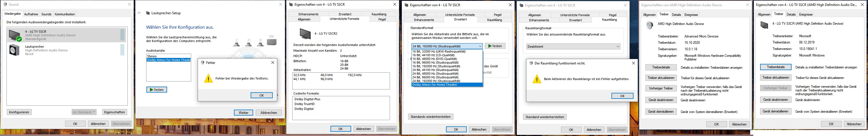Click the Sub subwoofer in the setup diagram
The height and width of the screenshot is (136, 868).
(x=272, y=40)
